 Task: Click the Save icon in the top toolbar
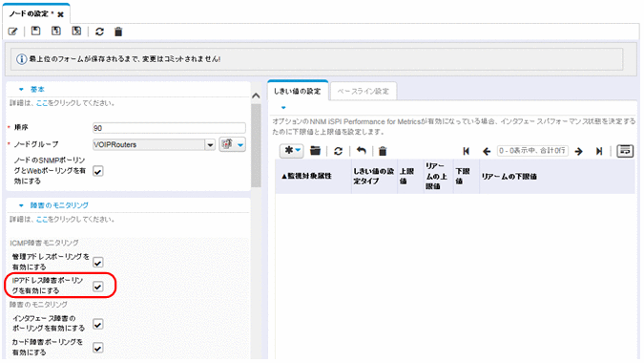point(35,32)
